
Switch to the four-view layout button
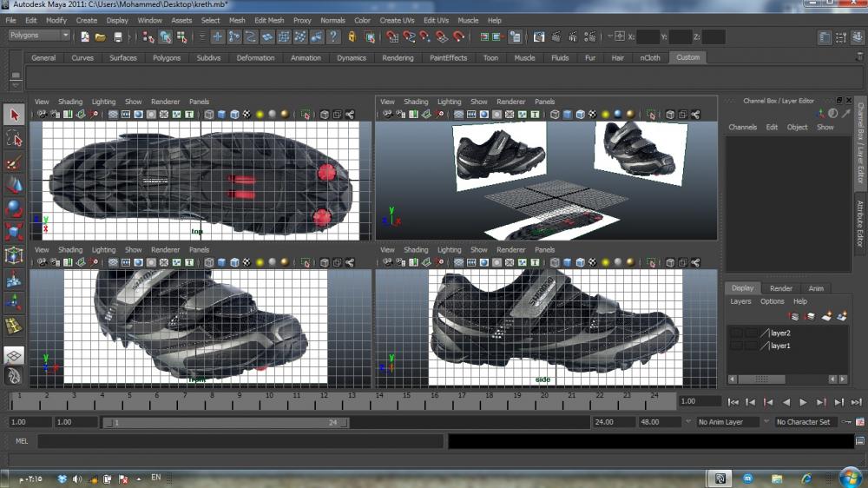click(x=14, y=355)
